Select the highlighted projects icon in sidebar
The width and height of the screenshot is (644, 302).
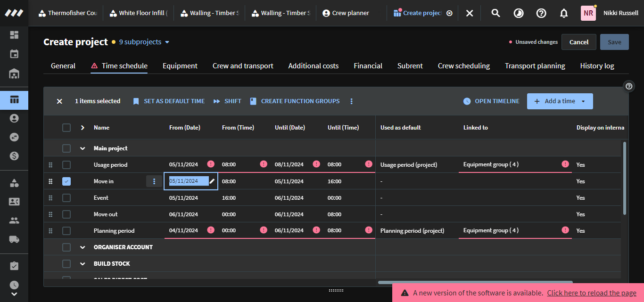(14, 100)
